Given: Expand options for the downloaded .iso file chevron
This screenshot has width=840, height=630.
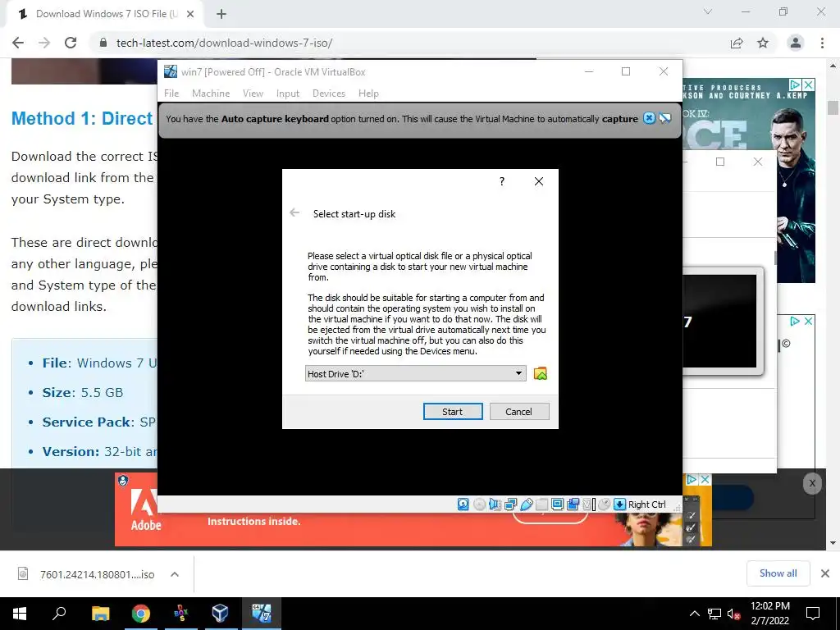Looking at the screenshot, I should click(175, 573).
